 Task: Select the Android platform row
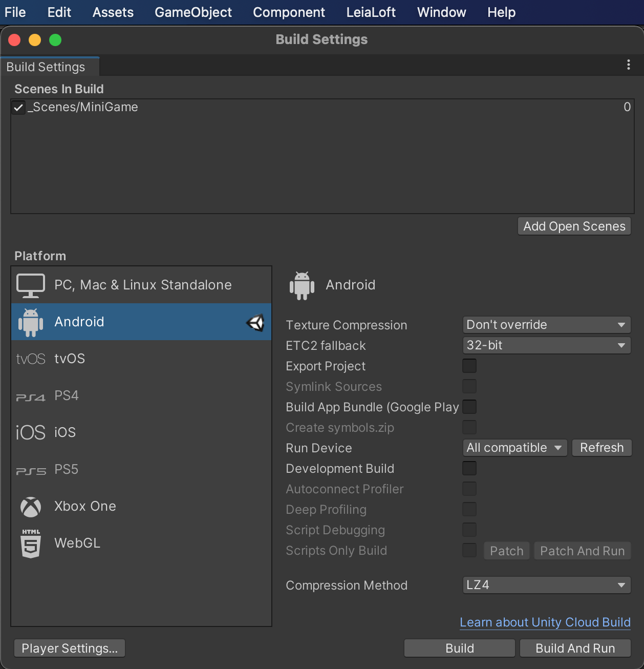[141, 322]
